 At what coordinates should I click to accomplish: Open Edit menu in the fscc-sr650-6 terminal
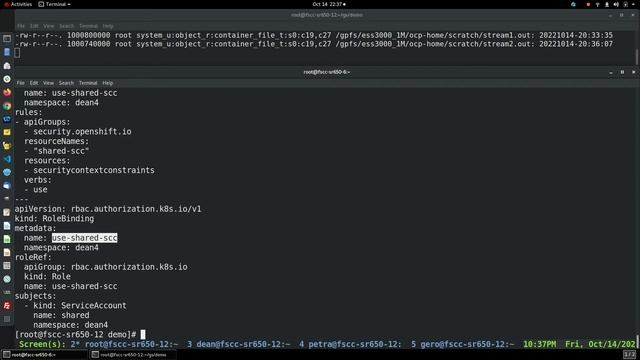tap(34, 83)
